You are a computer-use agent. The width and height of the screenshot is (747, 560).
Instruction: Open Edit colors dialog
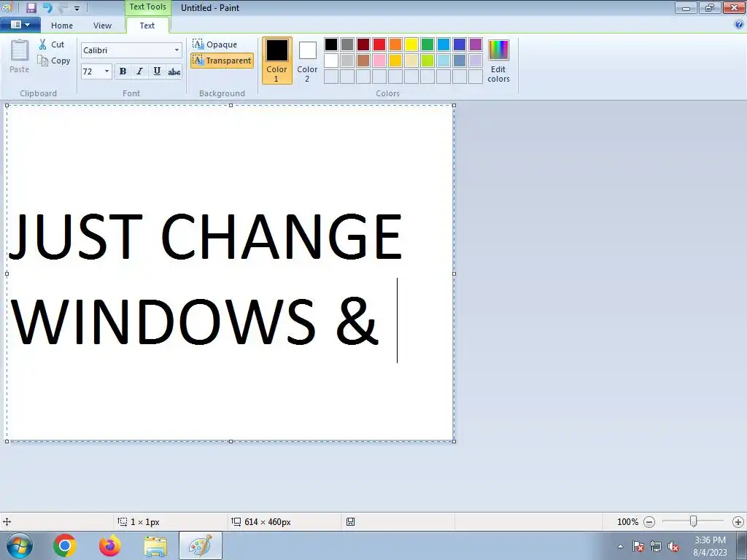498,61
